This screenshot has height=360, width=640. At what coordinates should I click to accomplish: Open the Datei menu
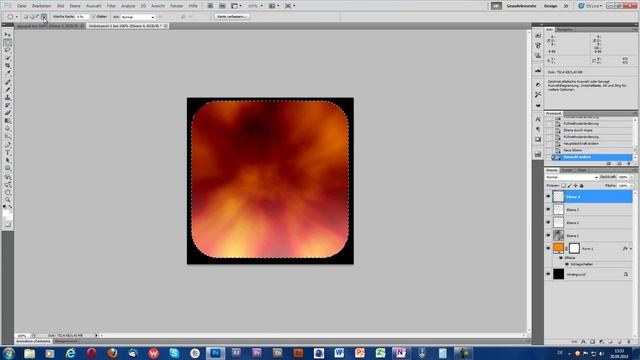[x=22, y=6]
